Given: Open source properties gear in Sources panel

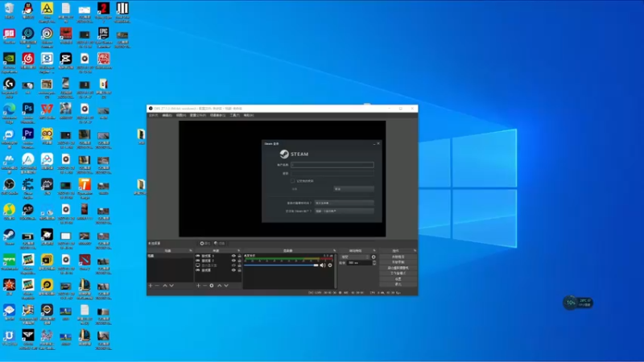Looking at the screenshot, I should click(x=212, y=286).
